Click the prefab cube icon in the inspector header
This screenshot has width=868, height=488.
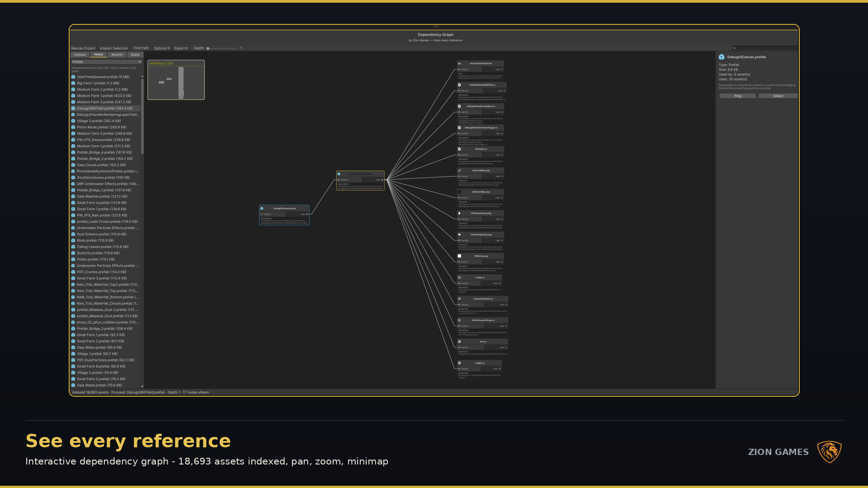click(722, 57)
